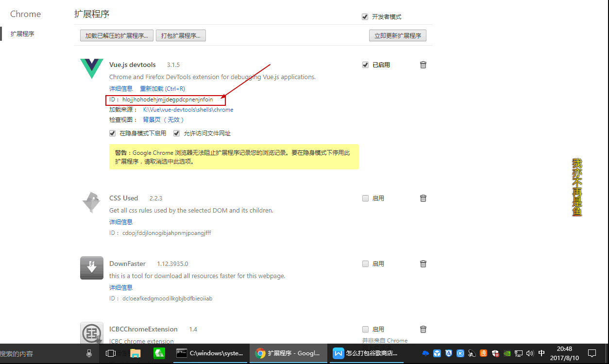Click the DownFaster version 1.12.3935.0
Viewport: 609px width, 364px height.
tap(172, 264)
